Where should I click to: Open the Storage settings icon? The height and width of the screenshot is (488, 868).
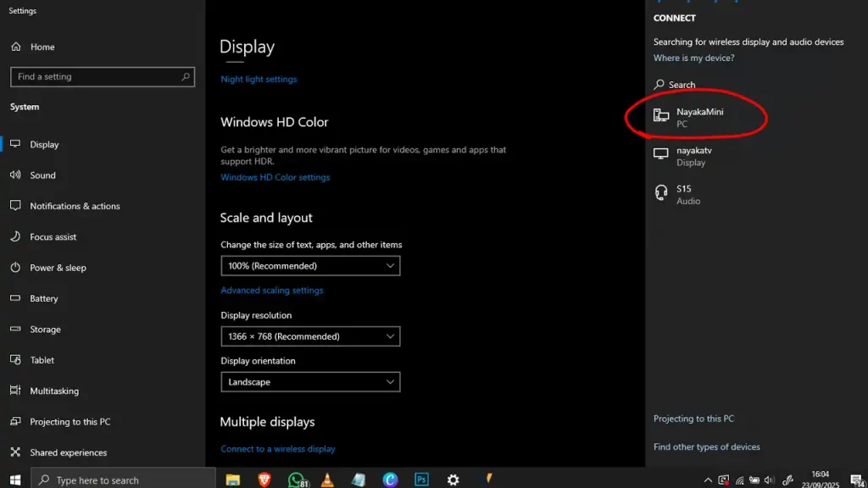(14, 330)
